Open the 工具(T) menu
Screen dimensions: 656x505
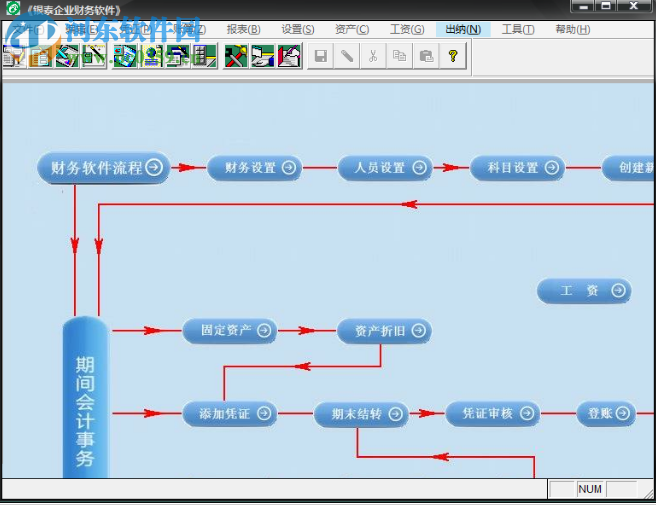[518, 29]
